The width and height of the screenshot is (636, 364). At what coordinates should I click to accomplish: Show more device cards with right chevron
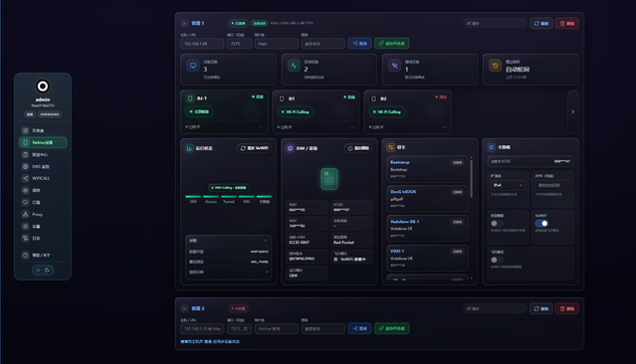572,111
